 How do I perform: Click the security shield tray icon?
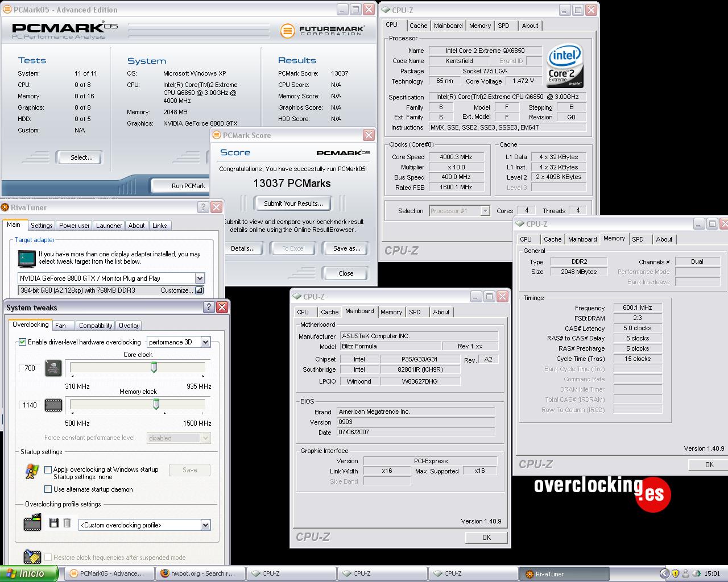tap(675, 573)
